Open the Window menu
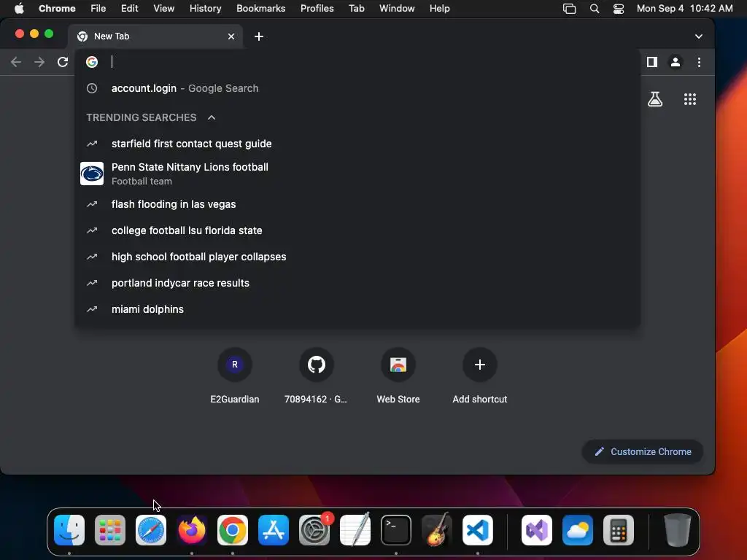 pos(397,8)
